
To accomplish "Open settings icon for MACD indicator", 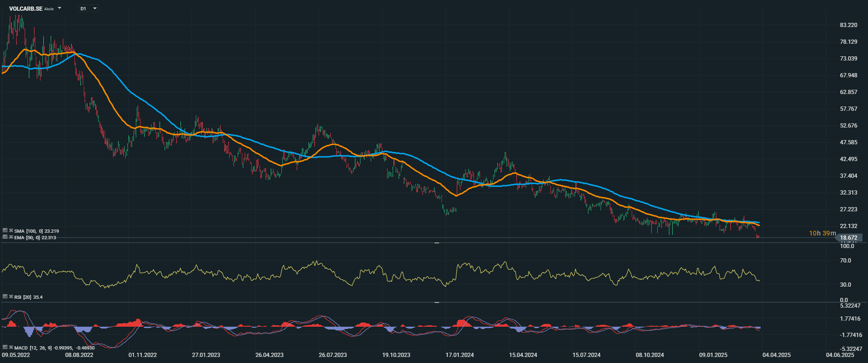I will coord(5,348).
